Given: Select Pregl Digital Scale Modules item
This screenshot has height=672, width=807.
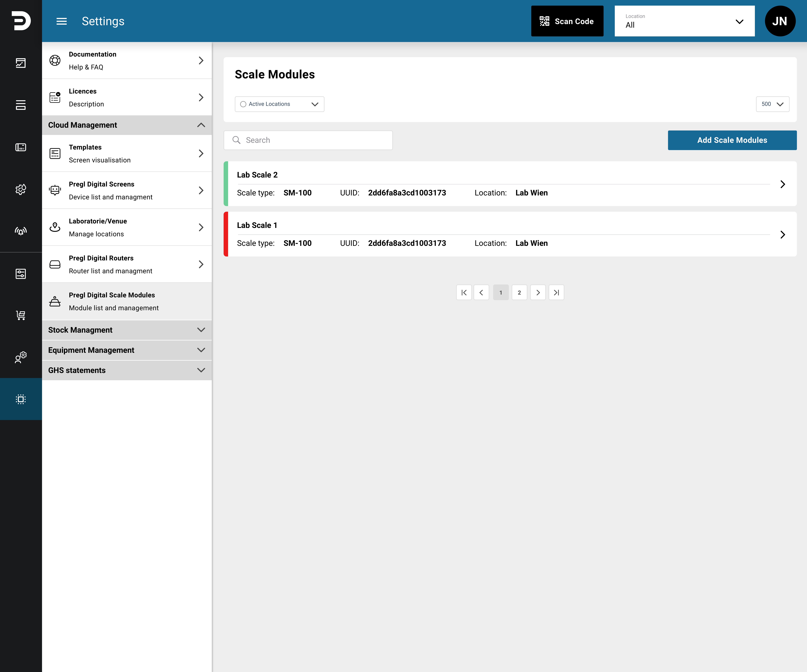Looking at the screenshot, I should (x=127, y=301).
